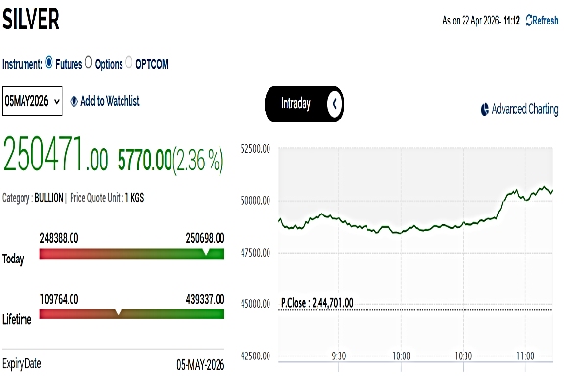The height and width of the screenshot is (380, 588).
Task: Click the 45000.00 y-axis label
Action: (x=256, y=304)
